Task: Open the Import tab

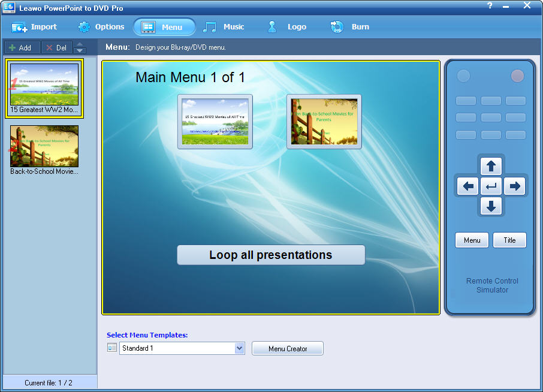Action: (35, 27)
